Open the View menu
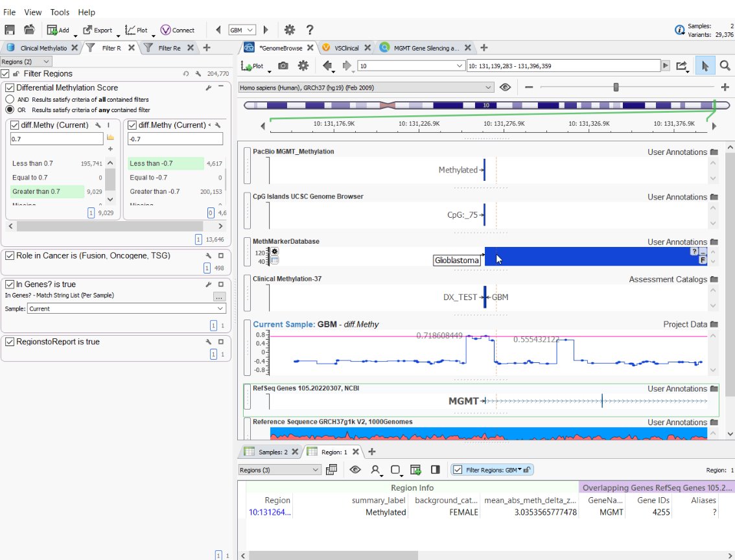 click(33, 12)
